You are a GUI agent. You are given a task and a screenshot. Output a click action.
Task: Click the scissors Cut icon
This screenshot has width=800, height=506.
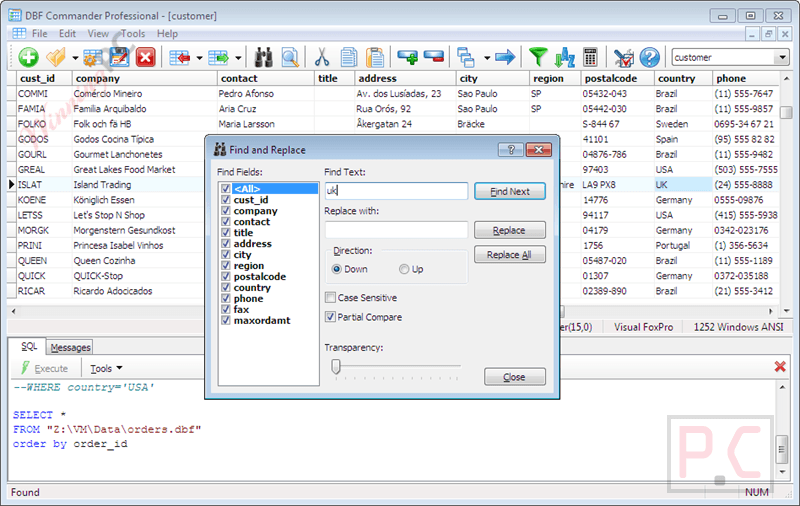[x=322, y=58]
